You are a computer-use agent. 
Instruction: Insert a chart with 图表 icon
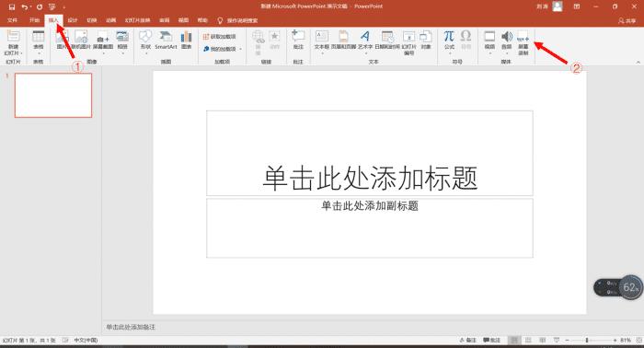point(187,40)
